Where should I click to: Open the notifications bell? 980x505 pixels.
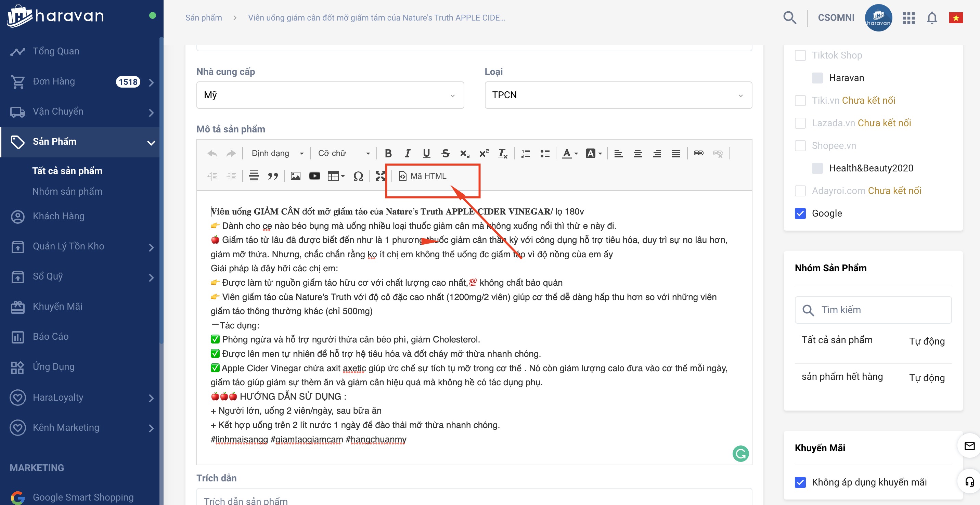[x=932, y=18]
